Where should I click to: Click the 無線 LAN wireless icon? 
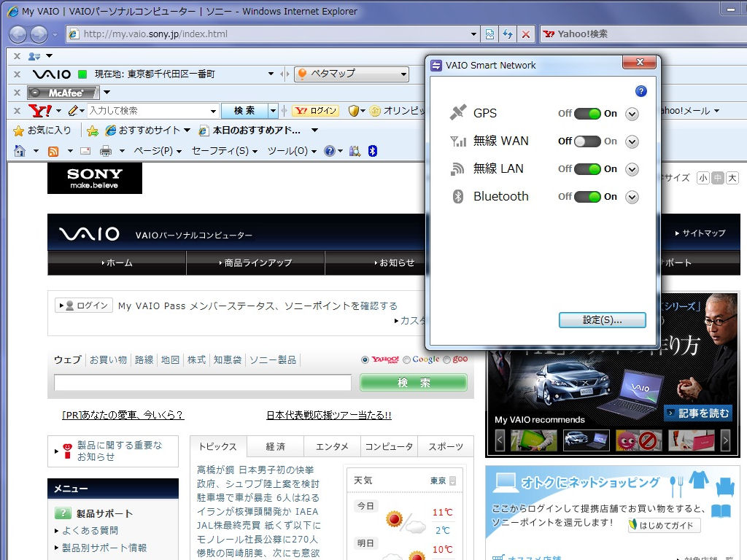457,168
